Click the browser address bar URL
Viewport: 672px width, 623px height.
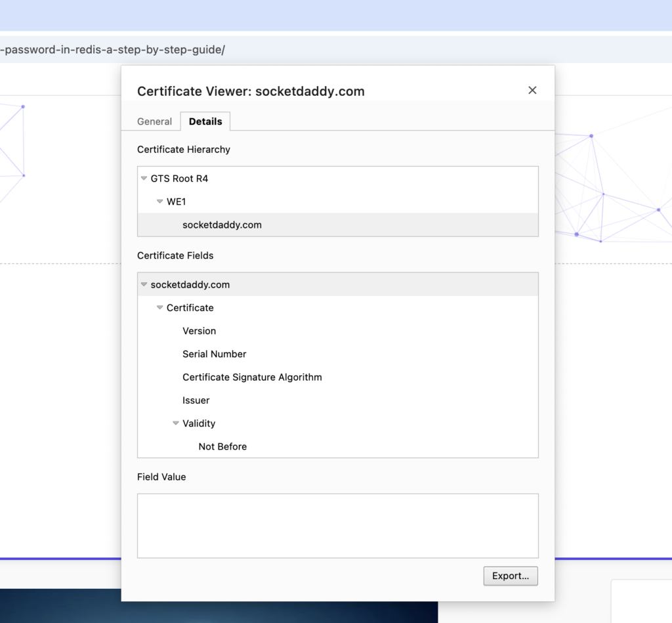click(x=112, y=49)
